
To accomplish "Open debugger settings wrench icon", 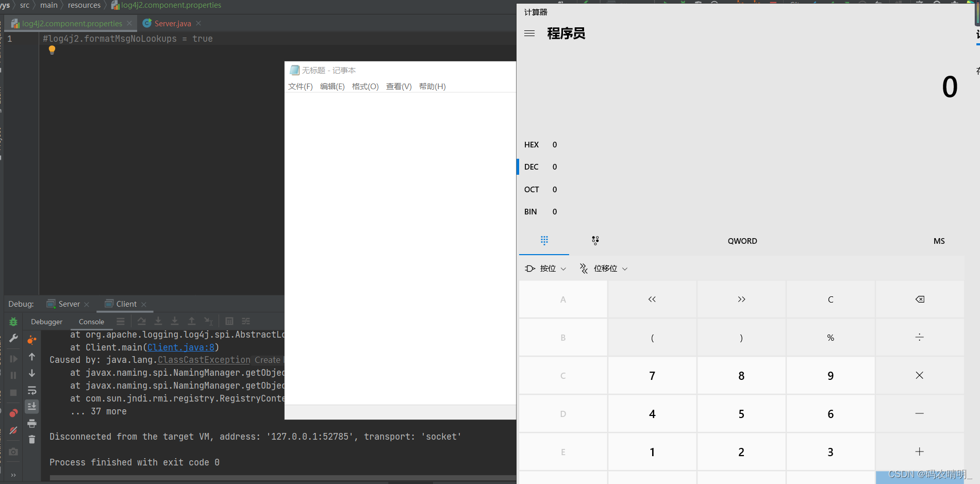I will tap(13, 338).
